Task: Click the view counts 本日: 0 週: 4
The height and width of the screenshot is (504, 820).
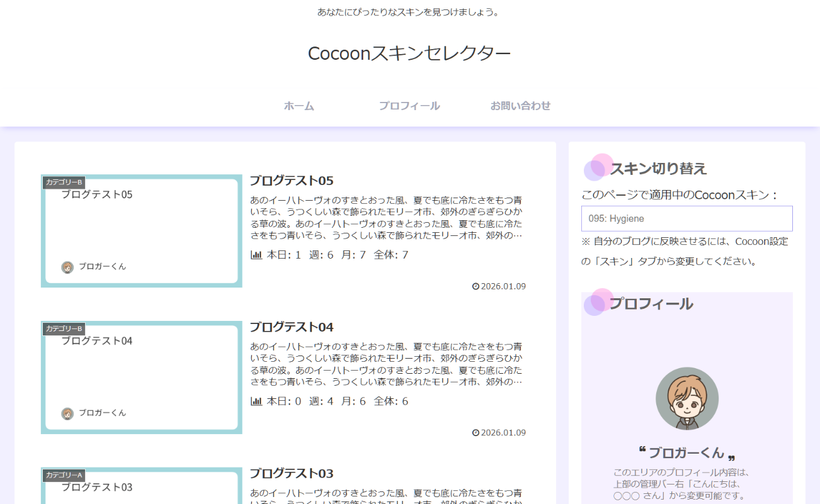Action: point(300,401)
